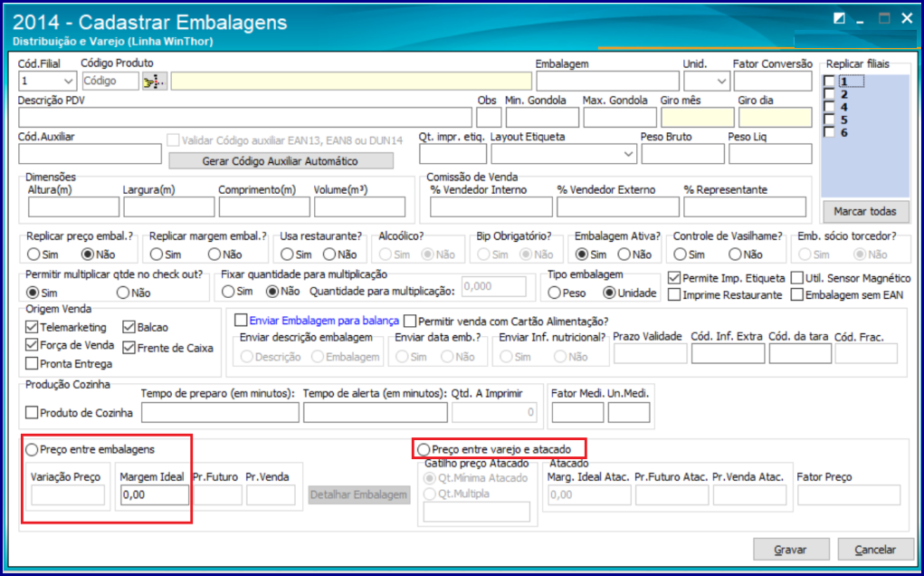This screenshot has height=576, width=924.
Task: Click the Fator Medi. field
Action: pyautogui.click(x=577, y=413)
